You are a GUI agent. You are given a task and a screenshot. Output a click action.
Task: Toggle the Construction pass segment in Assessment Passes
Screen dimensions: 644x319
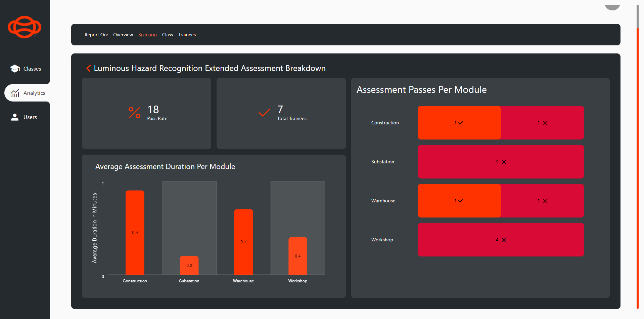(459, 123)
